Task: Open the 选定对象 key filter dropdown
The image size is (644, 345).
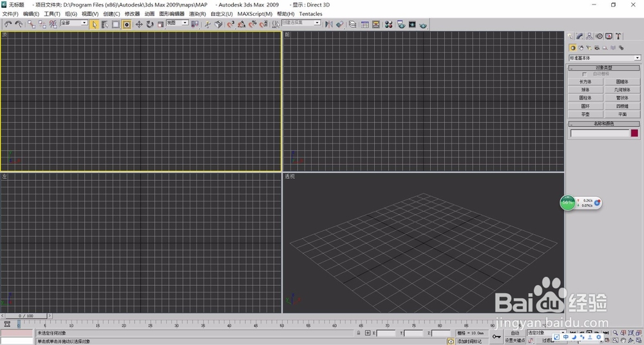Action: pyautogui.click(x=546, y=333)
